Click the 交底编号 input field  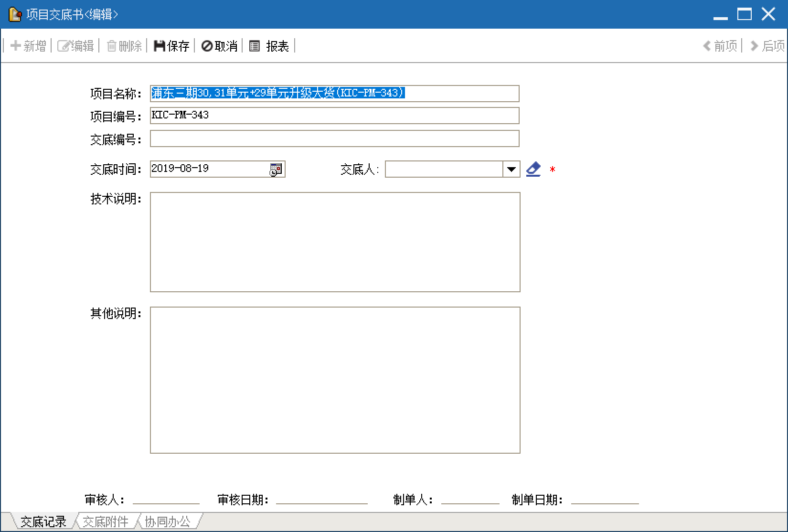point(334,139)
